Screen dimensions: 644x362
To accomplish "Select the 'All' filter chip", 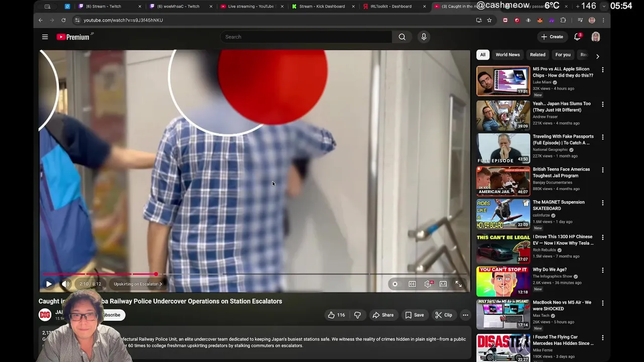I will click(x=482, y=55).
